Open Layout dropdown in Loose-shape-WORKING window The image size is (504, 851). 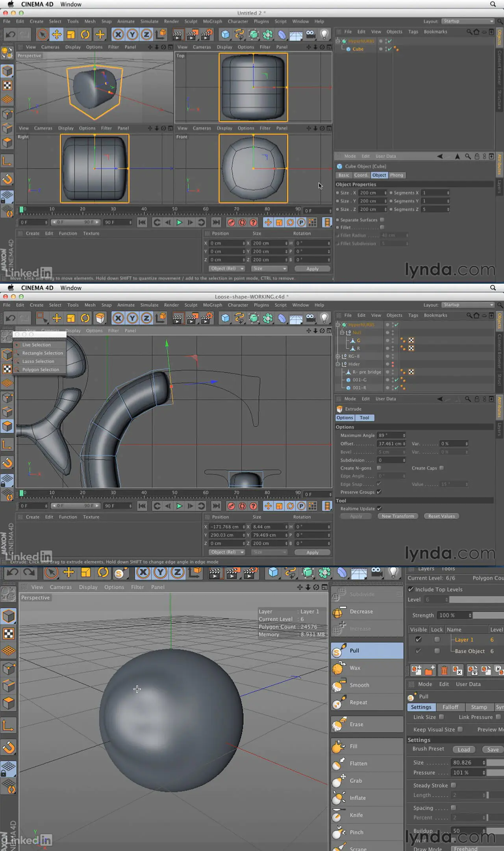[x=468, y=305]
